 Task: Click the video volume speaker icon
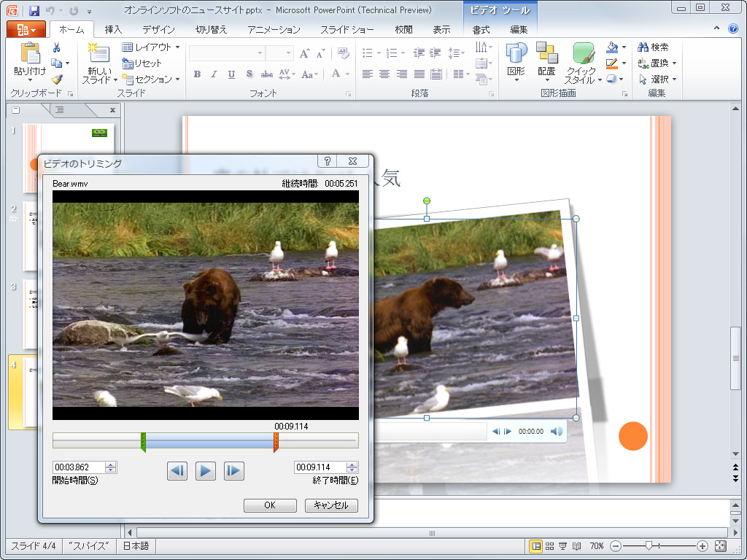557,432
